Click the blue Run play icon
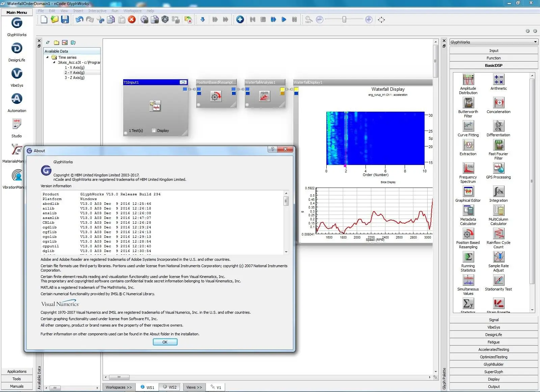 (x=284, y=20)
